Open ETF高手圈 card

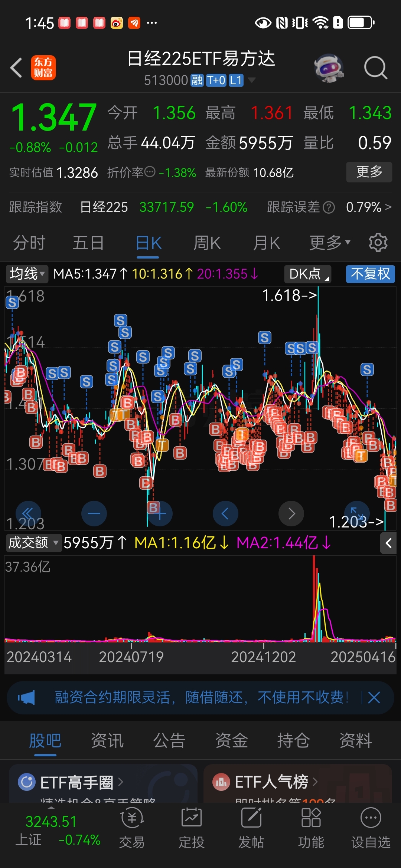tap(103, 783)
